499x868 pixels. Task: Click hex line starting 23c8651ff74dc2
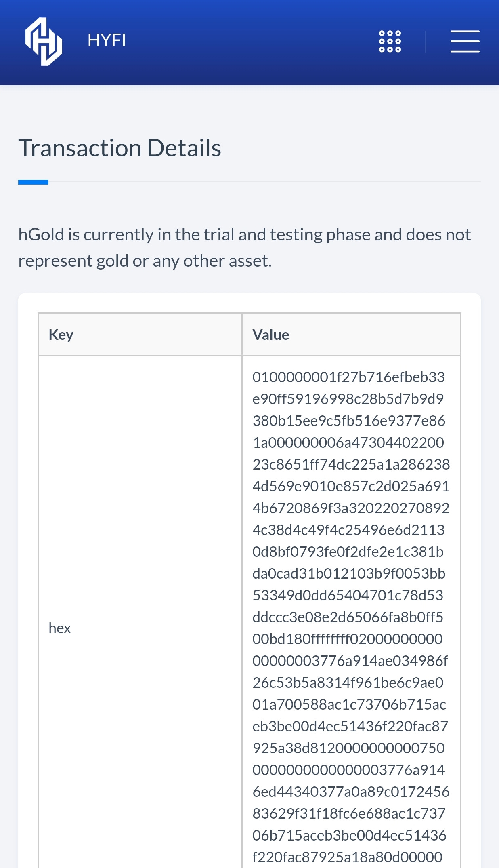351,464
